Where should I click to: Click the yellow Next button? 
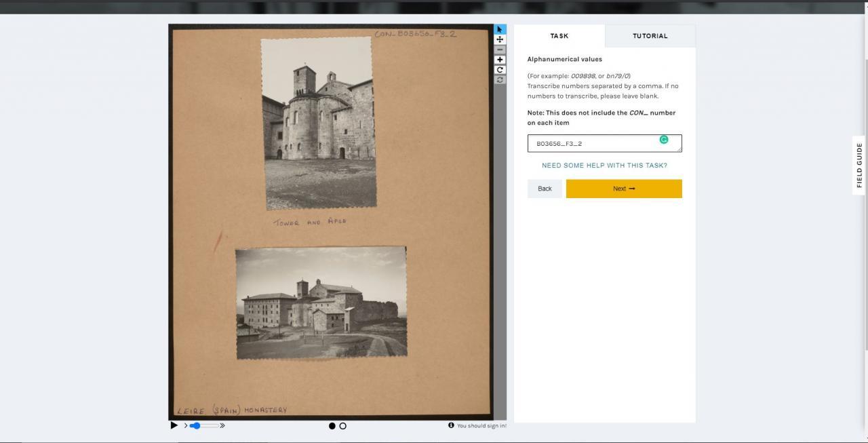pos(623,189)
